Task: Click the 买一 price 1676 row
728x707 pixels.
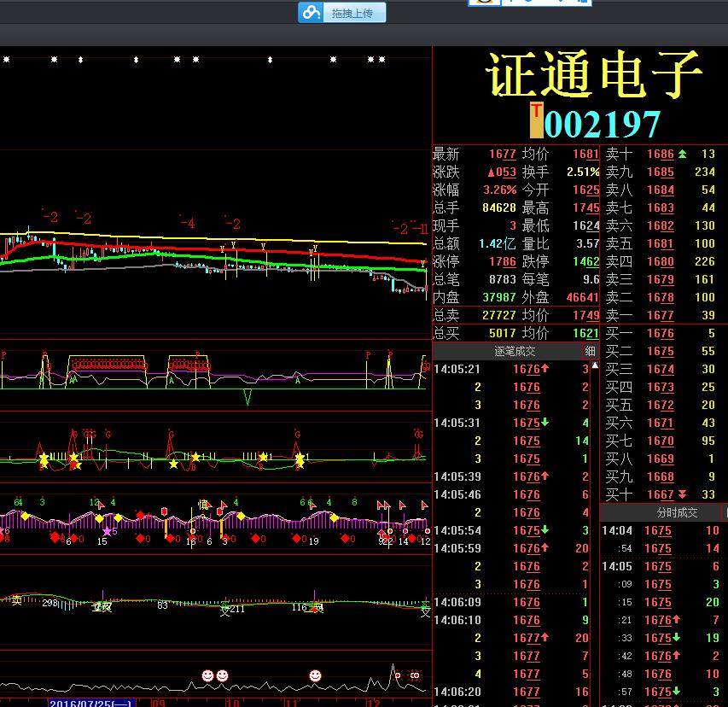Action: [x=659, y=334]
